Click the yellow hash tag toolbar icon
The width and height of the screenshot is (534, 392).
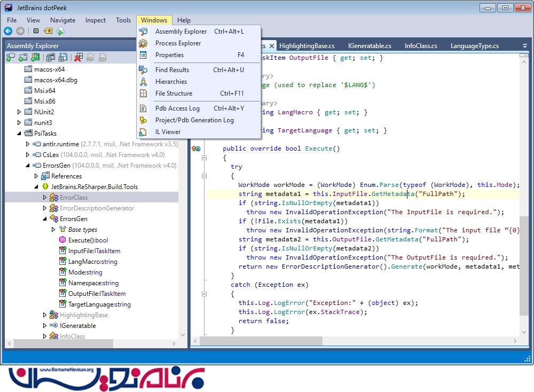[48, 32]
